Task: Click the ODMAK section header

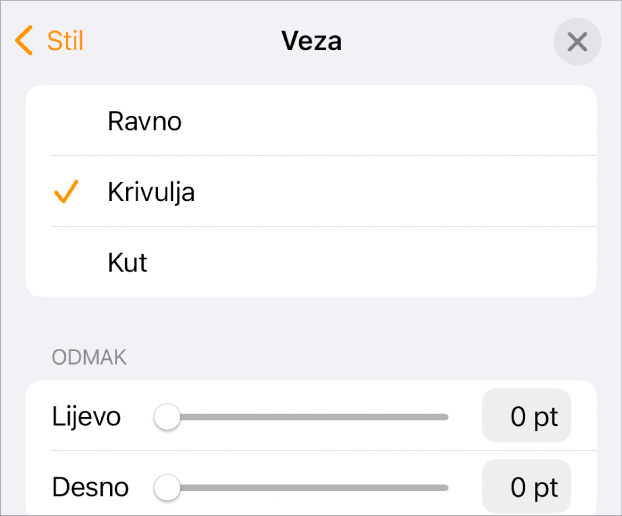Action: (x=89, y=358)
